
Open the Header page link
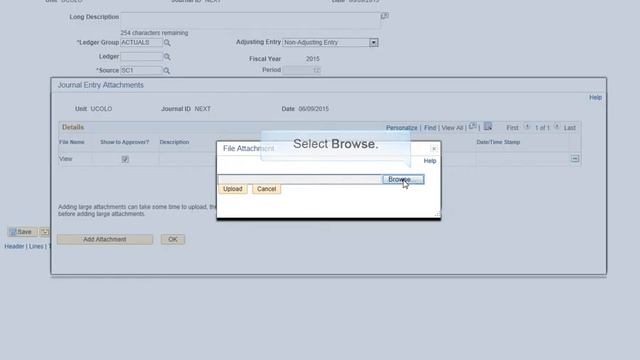[x=14, y=247]
